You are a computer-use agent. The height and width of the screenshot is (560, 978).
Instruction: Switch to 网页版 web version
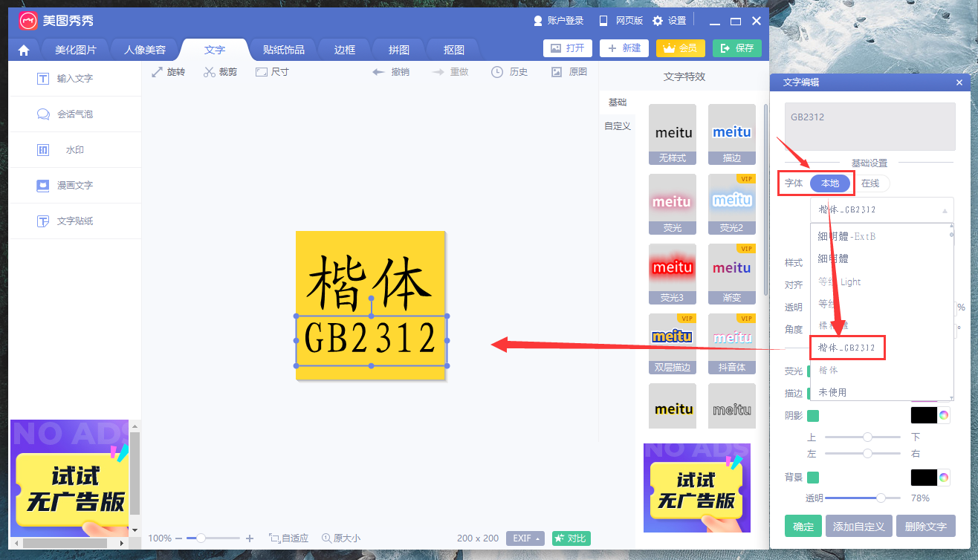pyautogui.click(x=621, y=21)
